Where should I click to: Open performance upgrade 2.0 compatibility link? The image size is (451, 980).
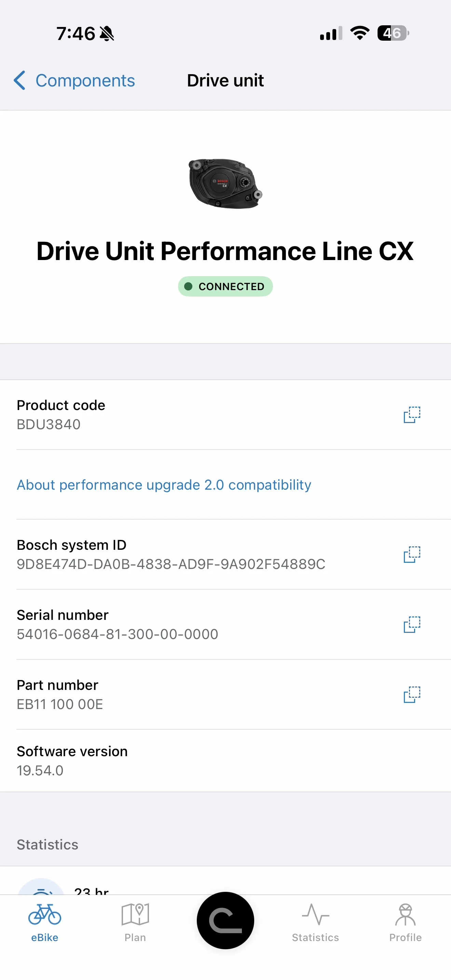(x=164, y=485)
